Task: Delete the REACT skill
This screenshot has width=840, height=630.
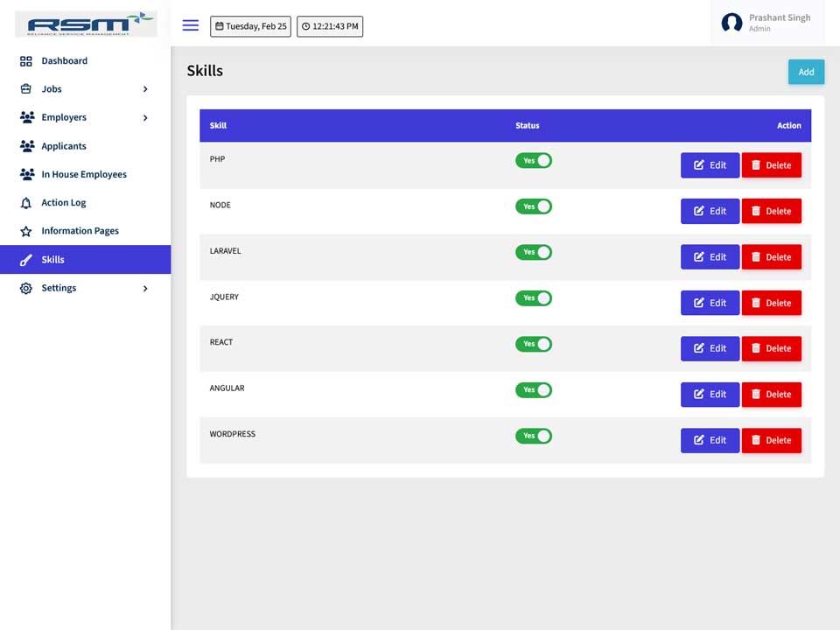Action: (772, 349)
